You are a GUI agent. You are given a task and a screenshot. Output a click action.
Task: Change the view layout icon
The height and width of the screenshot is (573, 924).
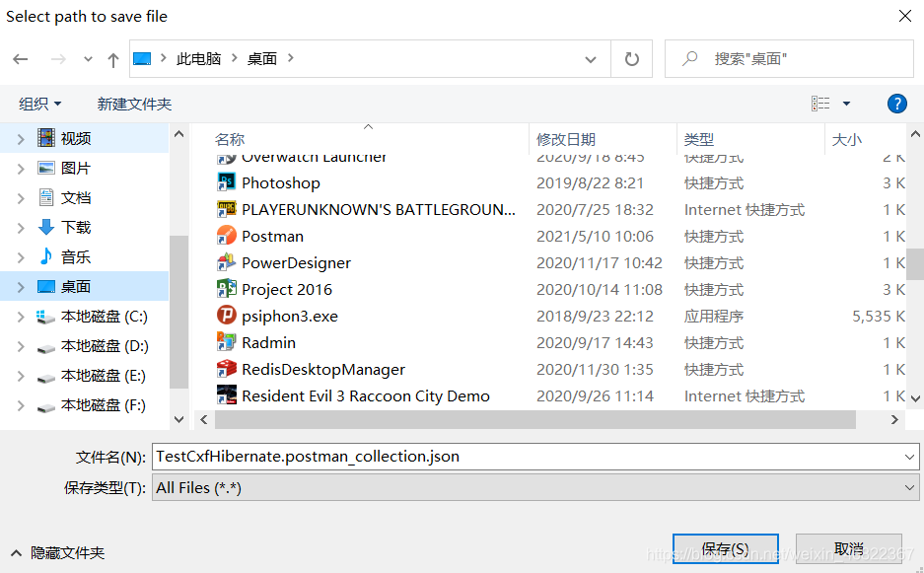[820, 104]
